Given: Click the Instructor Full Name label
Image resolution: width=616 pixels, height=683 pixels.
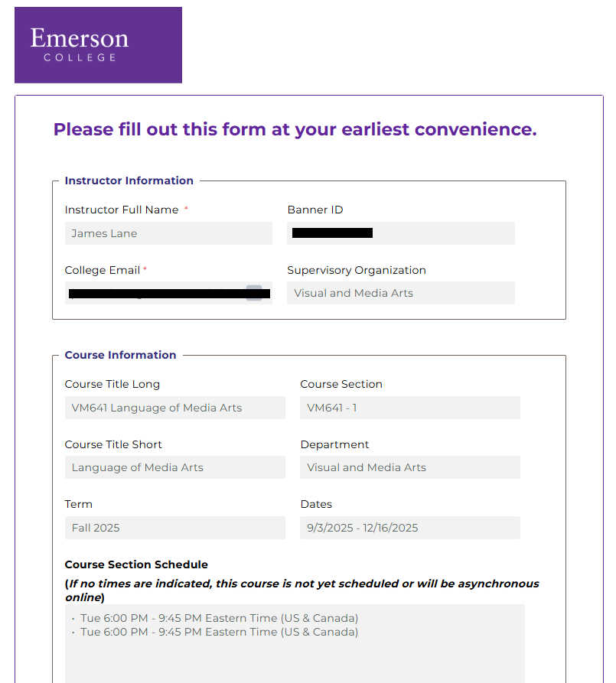Looking at the screenshot, I should pos(122,210).
